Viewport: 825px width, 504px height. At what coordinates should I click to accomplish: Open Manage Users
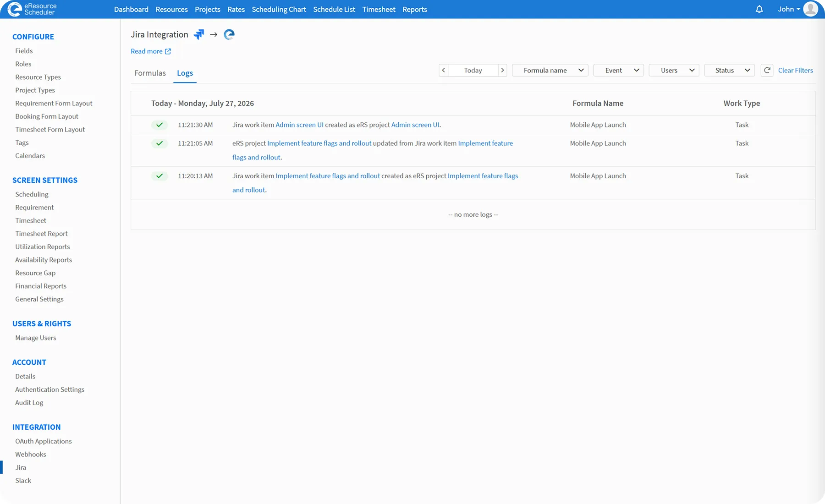click(36, 338)
